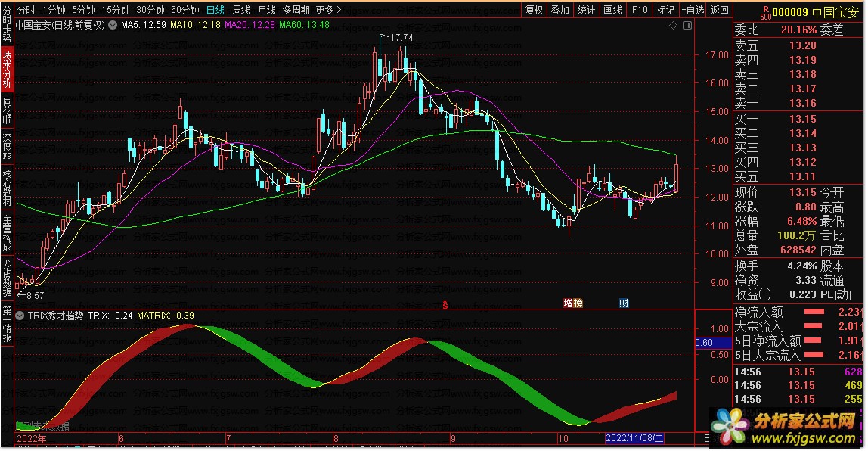Open the 龙虎数据 sidebar tab
The image size is (868, 451).
(7, 278)
